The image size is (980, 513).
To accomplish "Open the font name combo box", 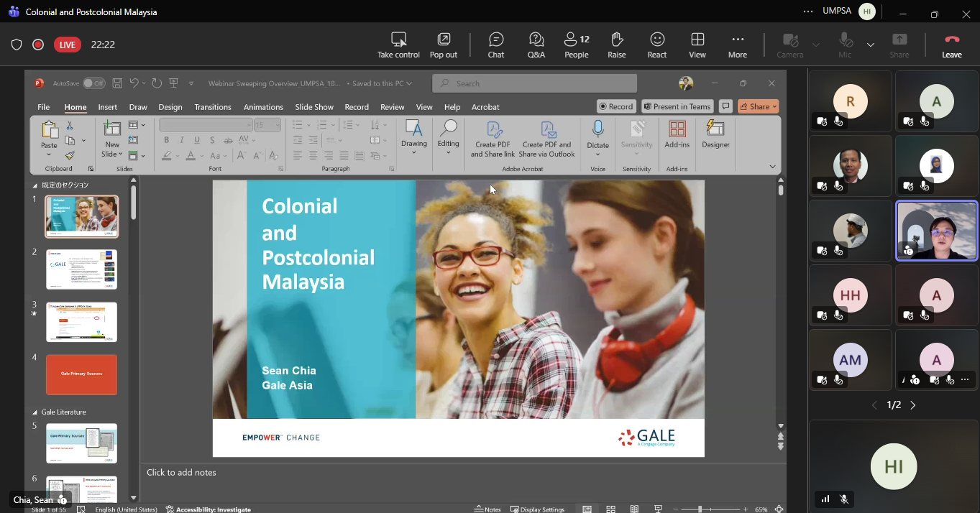I will [x=206, y=125].
